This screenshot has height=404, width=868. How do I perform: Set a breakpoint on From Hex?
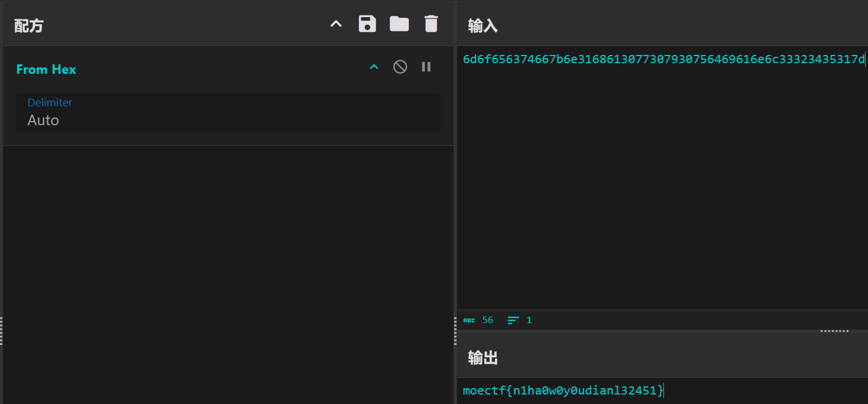point(426,67)
